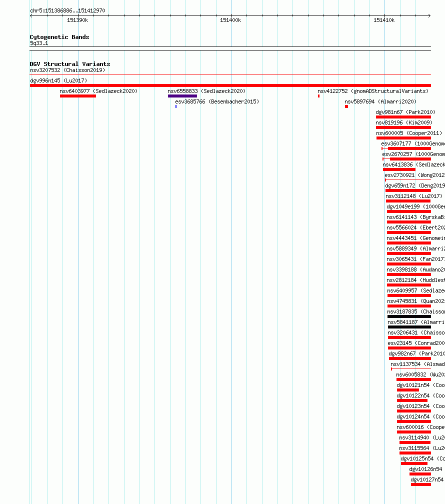The image size is (445, 504).
Task: Click nsv1137534 variant label
Action: tap(417, 364)
